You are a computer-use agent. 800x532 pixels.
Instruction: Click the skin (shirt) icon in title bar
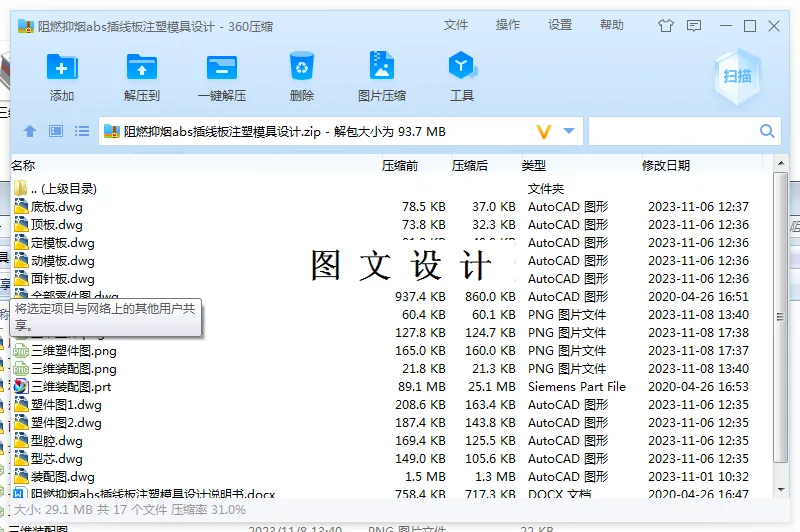tap(665, 26)
